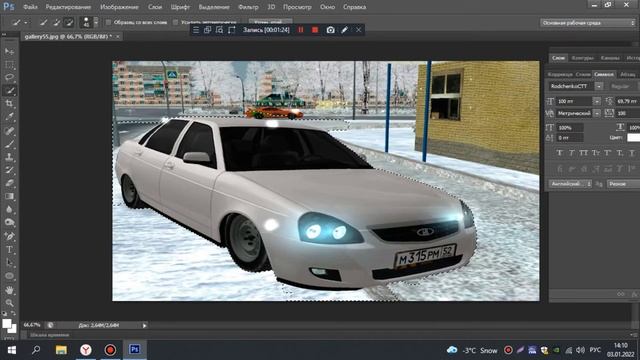Open the font size 100 pt dropdown

(x=597, y=101)
